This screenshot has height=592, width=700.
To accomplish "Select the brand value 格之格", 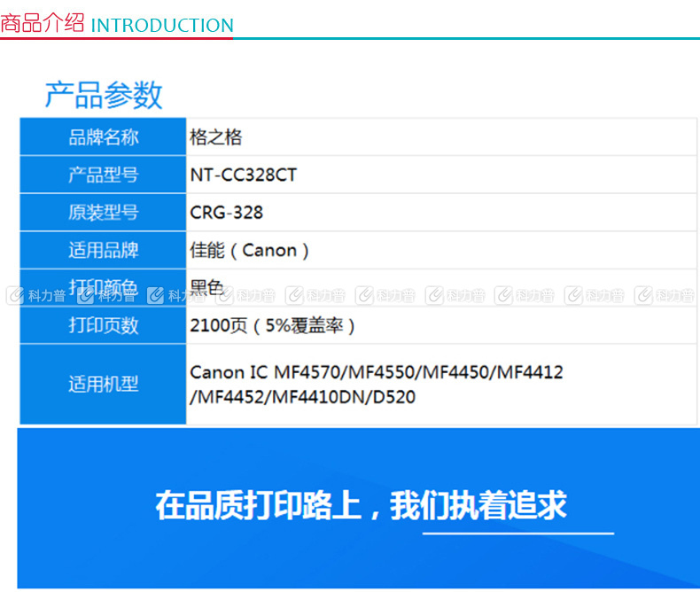I will coord(216,137).
